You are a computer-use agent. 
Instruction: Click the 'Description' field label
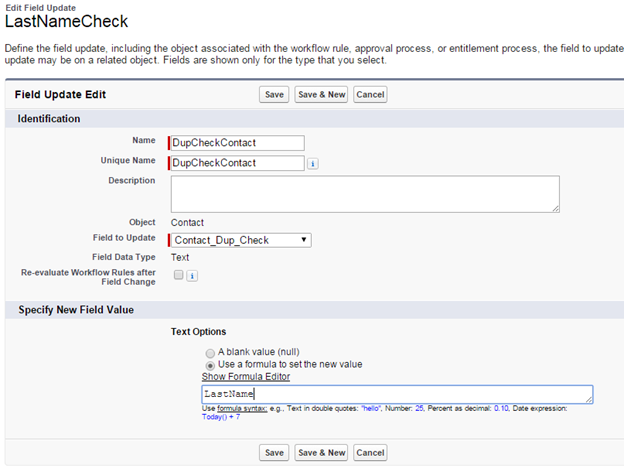tap(132, 181)
